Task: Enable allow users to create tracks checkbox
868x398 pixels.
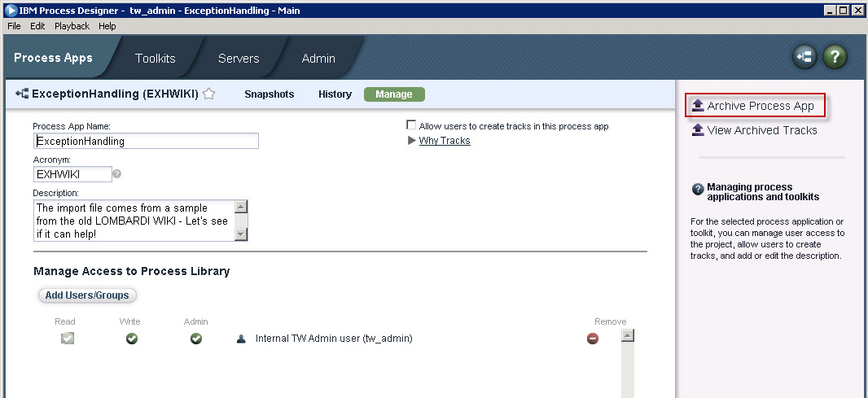Action: click(411, 126)
